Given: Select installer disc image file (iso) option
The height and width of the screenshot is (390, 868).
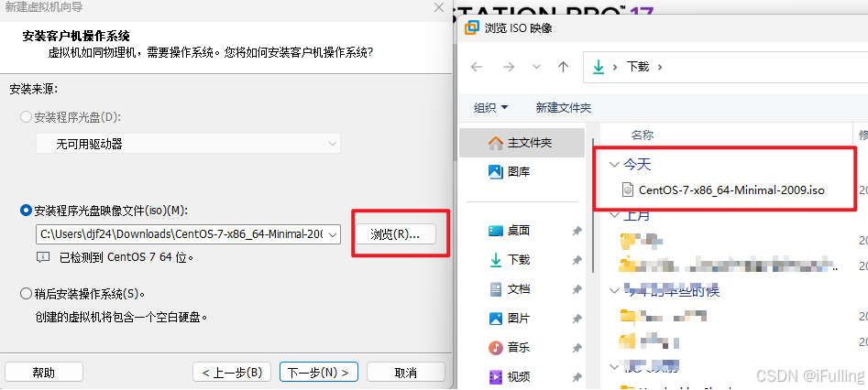Looking at the screenshot, I should point(26,211).
